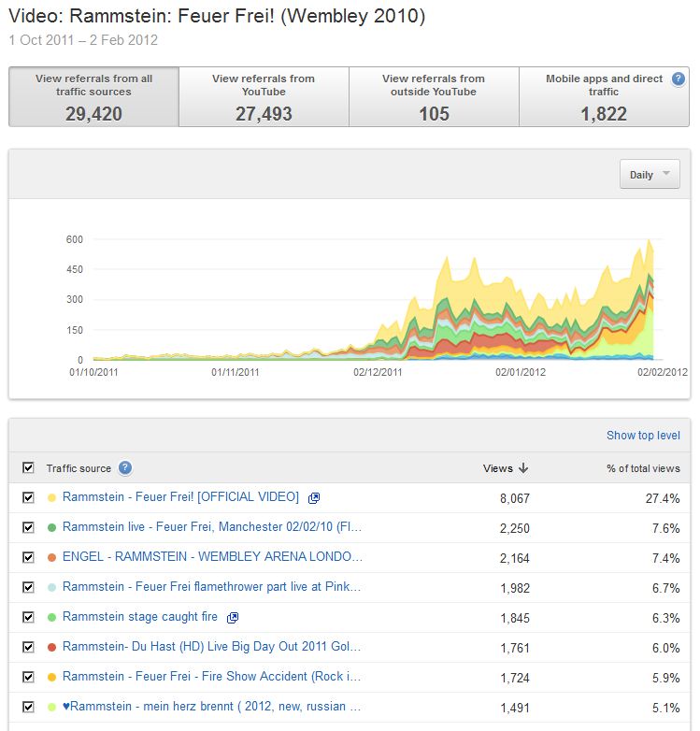Click the 01/11/2011 date axis label
The image size is (700, 731).
point(235,372)
